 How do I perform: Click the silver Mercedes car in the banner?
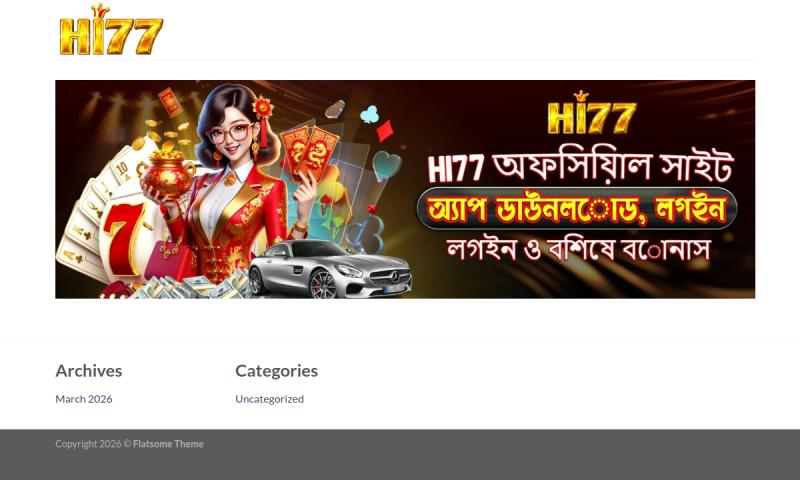(x=330, y=269)
